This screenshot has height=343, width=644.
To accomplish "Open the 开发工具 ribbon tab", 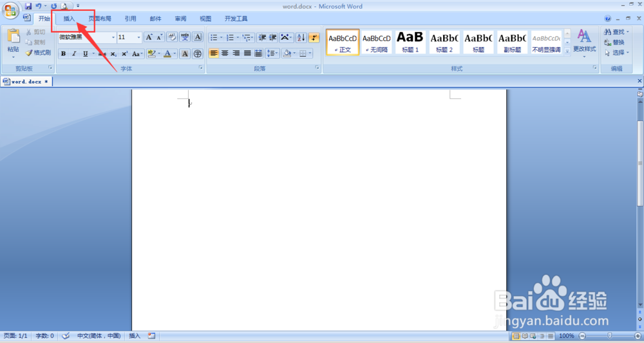I will pyautogui.click(x=236, y=19).
